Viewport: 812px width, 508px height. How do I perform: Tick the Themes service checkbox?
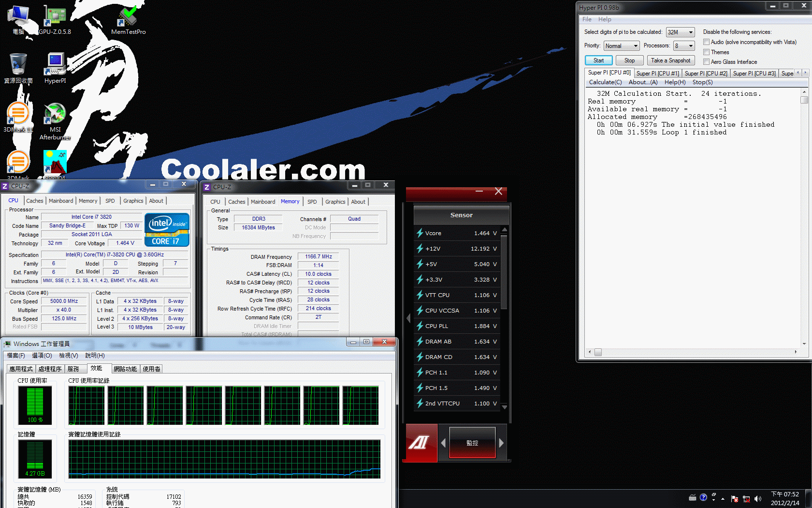coord(706,52)
